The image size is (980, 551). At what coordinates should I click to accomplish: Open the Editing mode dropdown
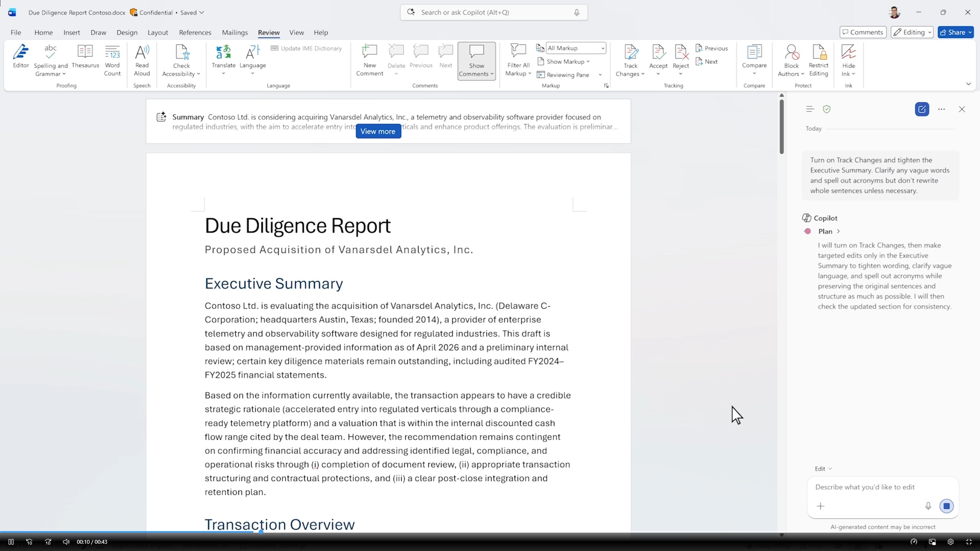tap(912, 32)
